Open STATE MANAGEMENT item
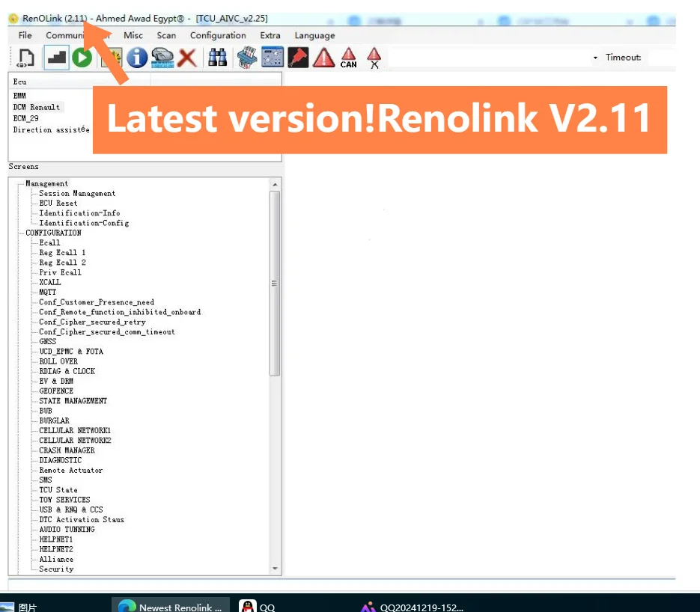Viewport: 700px width, 612px height. coord(73,400)
